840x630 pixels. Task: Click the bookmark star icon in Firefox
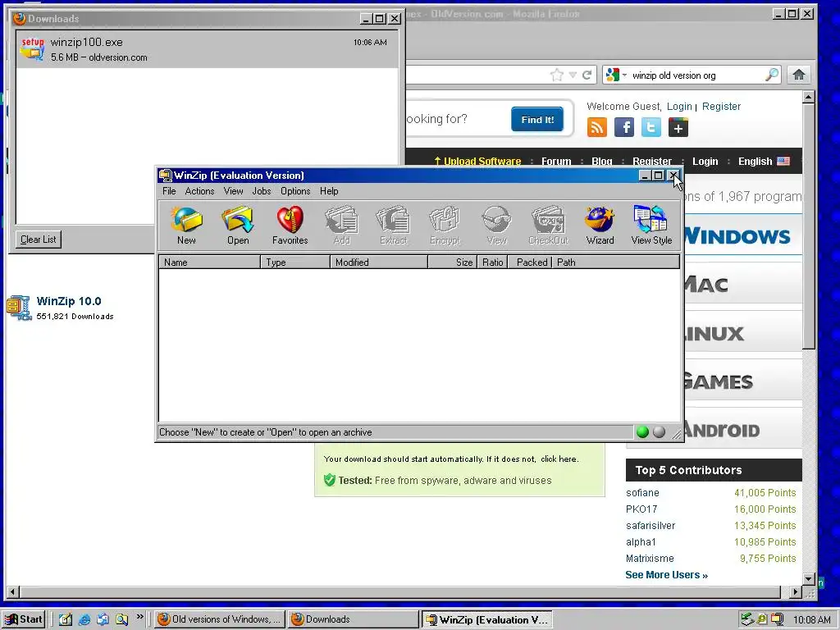(557, 75)
